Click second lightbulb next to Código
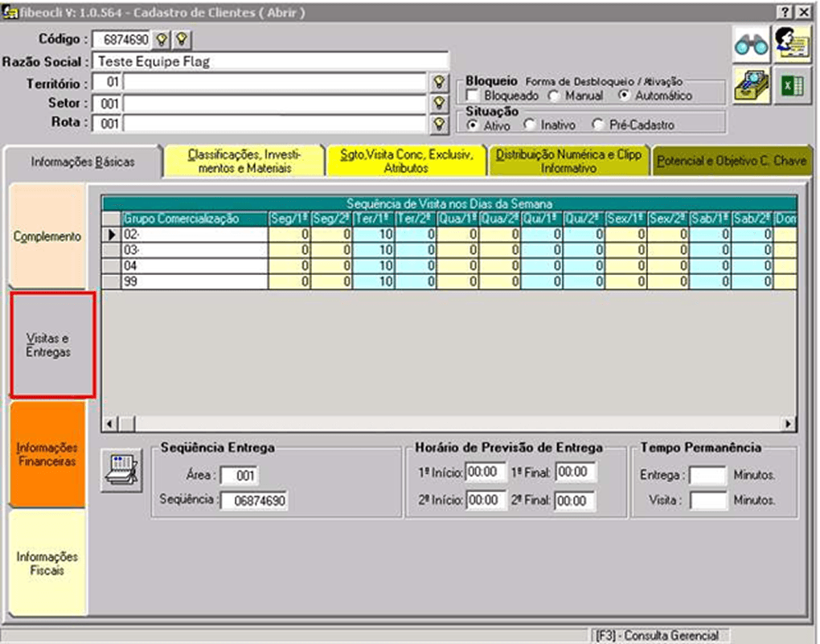820x644 pixels. click(x=182, y=39)
